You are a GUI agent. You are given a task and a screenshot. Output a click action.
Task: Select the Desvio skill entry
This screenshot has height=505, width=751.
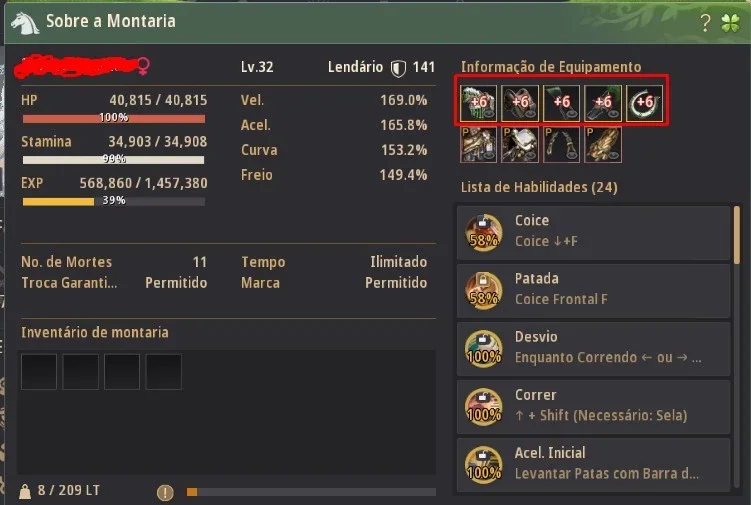[593, 348]
